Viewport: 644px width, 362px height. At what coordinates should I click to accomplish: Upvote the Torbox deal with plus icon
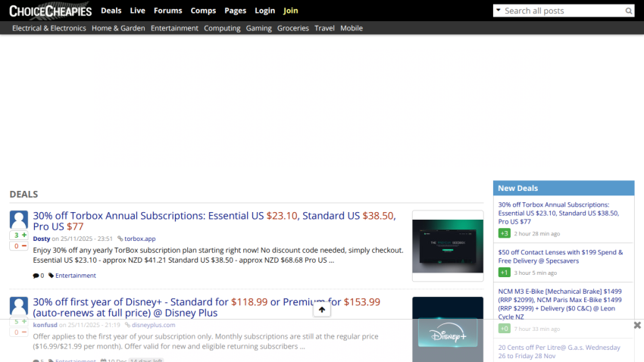point(24,235)
